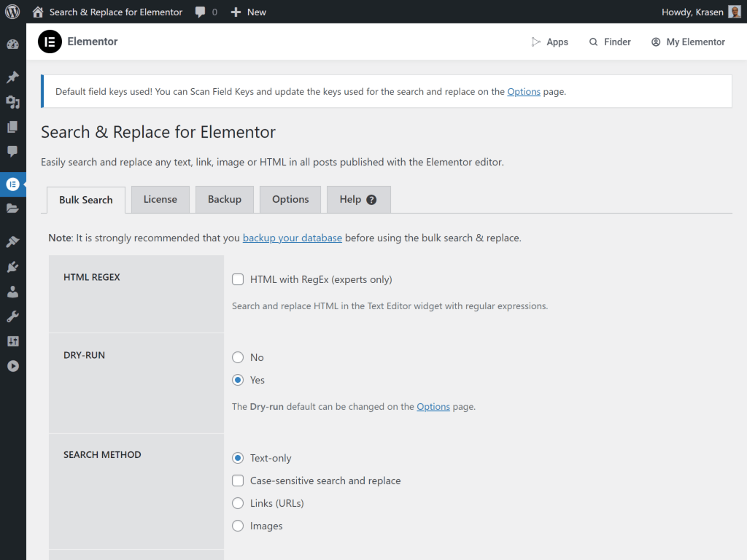Open Comments from the sidebar speech icon
Image resolution: width=747 pixels, height=560 pixels.
click(13, 152)
